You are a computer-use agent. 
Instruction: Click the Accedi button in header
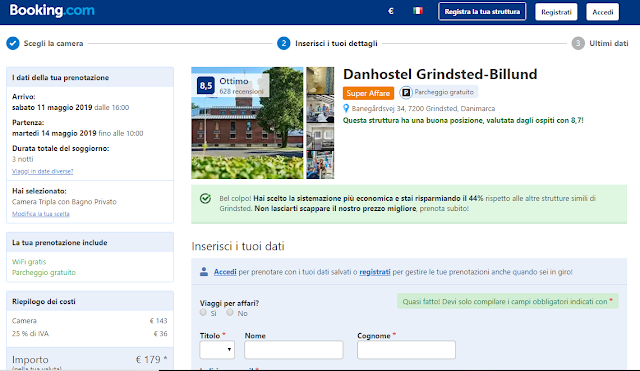[602, 12]
